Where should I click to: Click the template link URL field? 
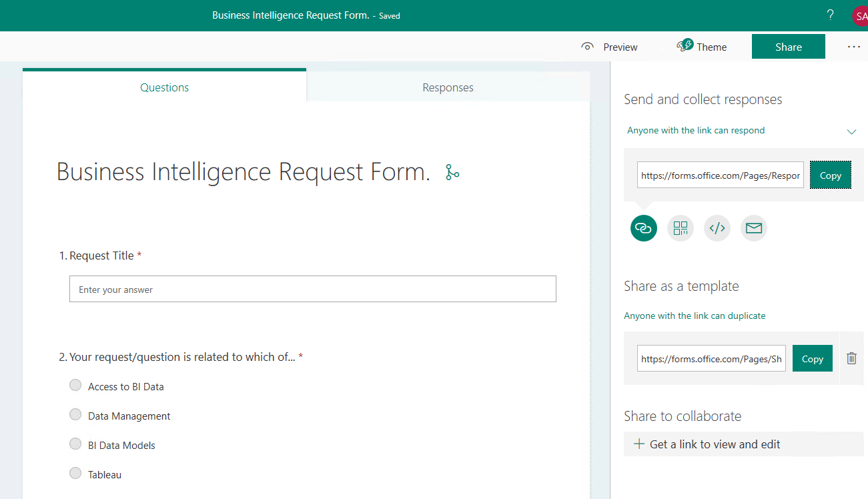[711, 359]
